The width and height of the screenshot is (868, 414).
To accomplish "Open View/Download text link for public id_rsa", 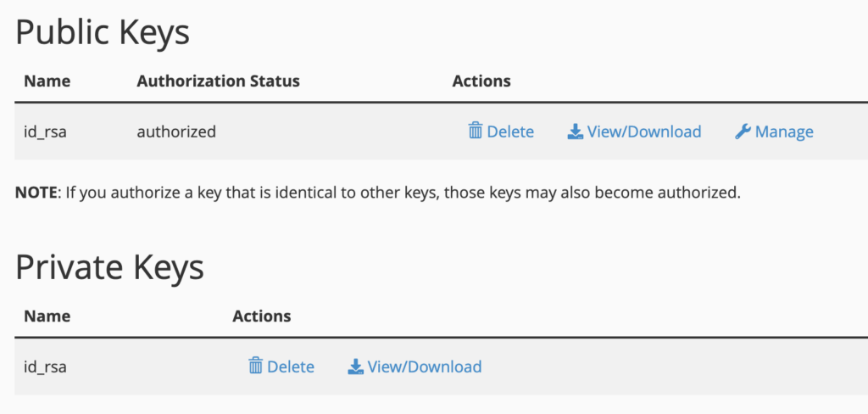I will tap(644, 131).
